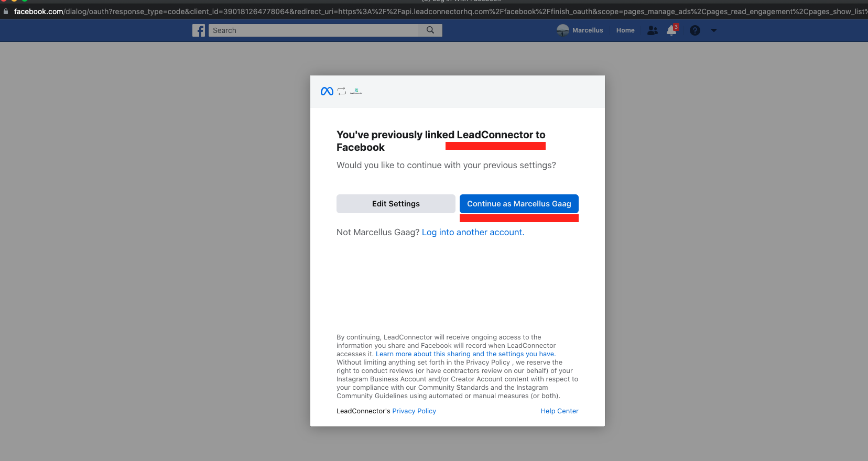Go to Home in the header
868x461 pixels.
click(625, 30)
